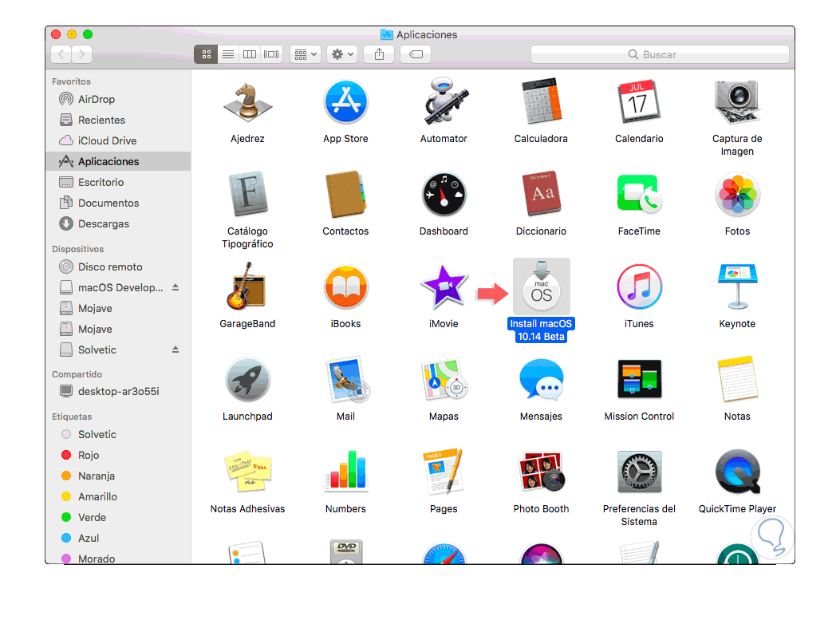Filter by the Azul blue tag
This screenshot has height=628, width=840.
point(118,538)
